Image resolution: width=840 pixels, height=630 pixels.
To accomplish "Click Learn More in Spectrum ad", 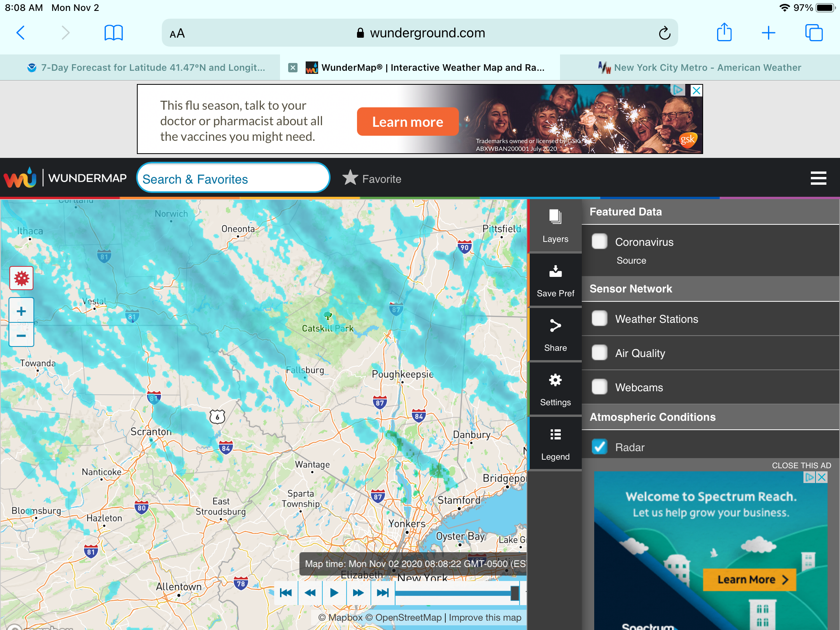I will pos(749,579).
